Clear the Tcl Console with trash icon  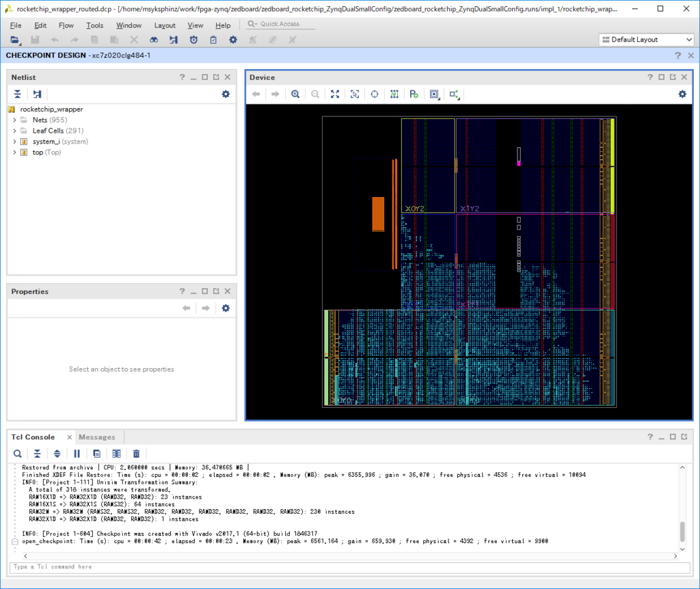(x=137, y=454)
